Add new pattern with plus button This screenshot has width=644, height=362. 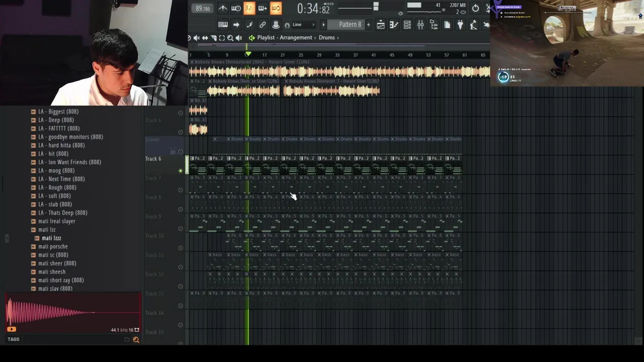click(368, 25)
